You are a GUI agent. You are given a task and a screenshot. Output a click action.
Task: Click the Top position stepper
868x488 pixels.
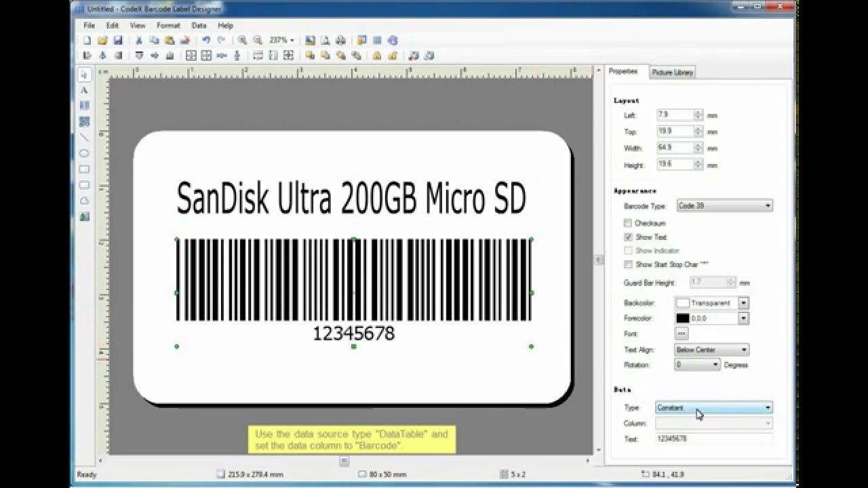pyautogui.click(x=698, y=131)
